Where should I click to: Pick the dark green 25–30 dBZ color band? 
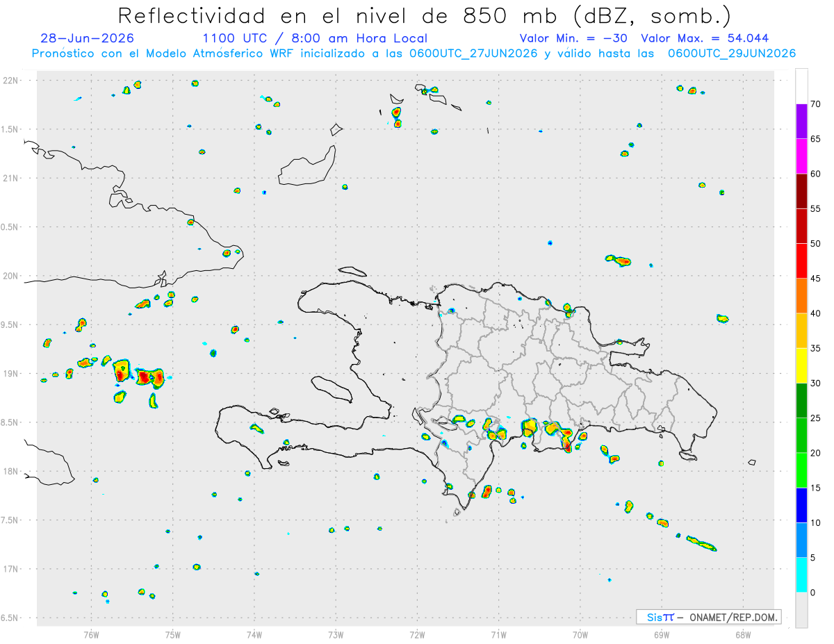[x=801, y=401]
